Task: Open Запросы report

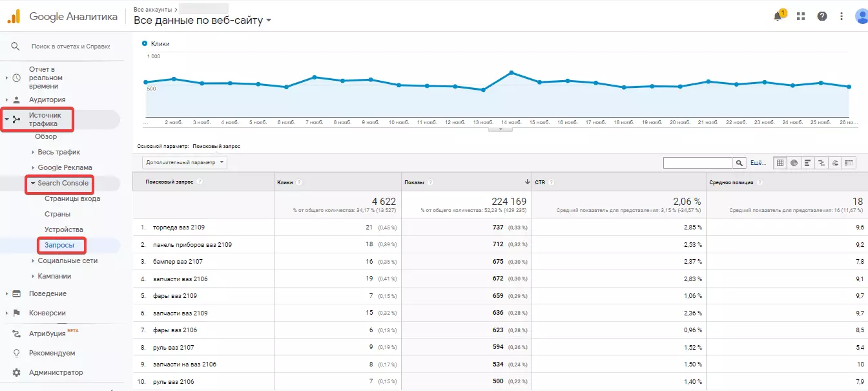Action: 59,245
